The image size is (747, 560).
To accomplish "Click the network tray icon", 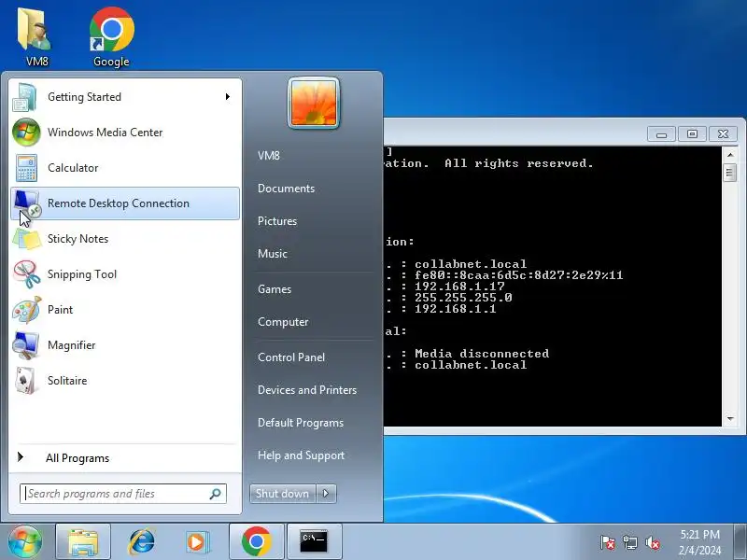I will tap(629, 542).
